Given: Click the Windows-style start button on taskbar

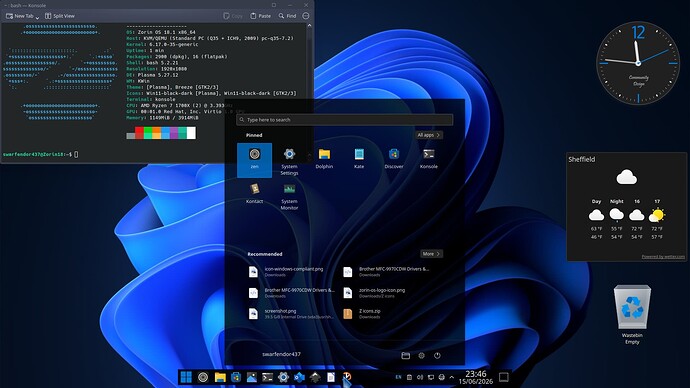Looking at the screenshot, I should [186, 377].
